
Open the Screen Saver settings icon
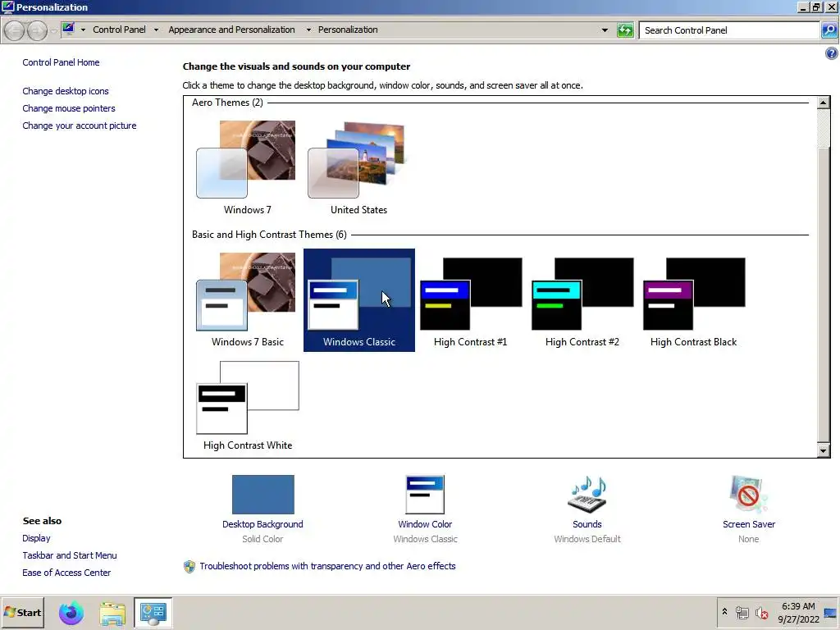748,495
